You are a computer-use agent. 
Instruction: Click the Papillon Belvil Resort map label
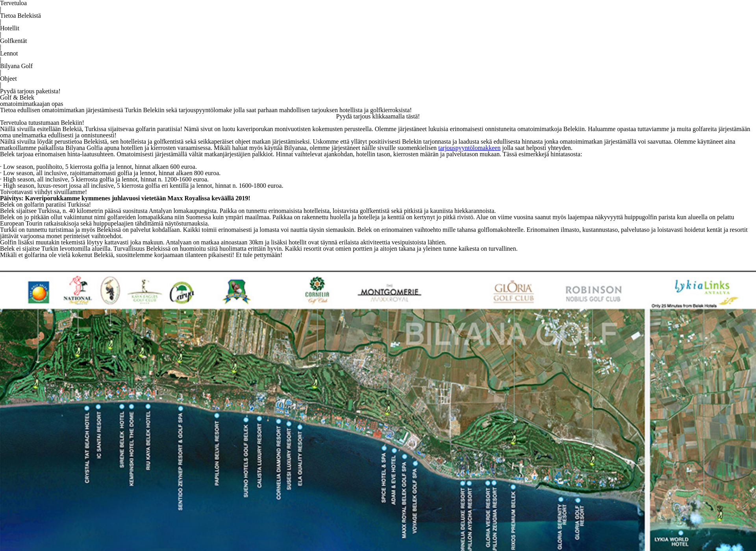pos(217,453)
